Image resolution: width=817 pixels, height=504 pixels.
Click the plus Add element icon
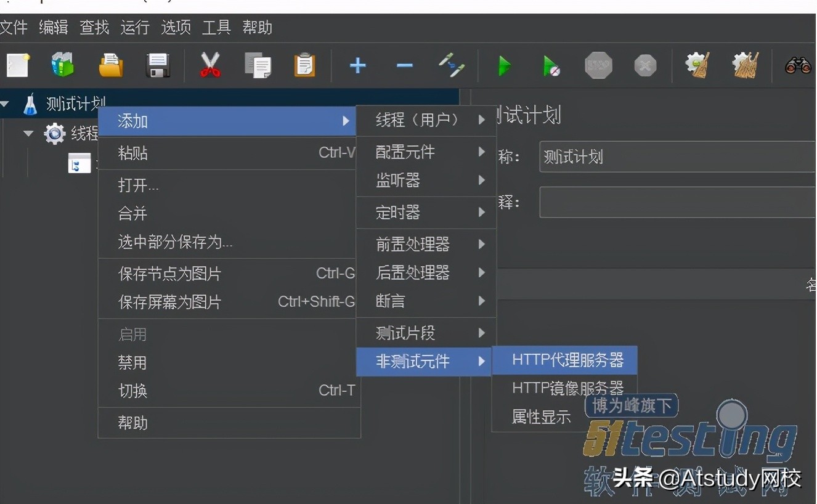click(x=357, y=65)
